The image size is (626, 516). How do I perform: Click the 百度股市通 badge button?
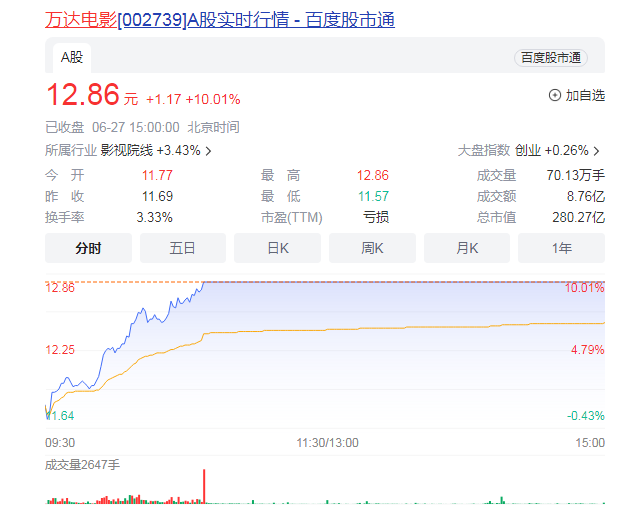tap(550, 58)
